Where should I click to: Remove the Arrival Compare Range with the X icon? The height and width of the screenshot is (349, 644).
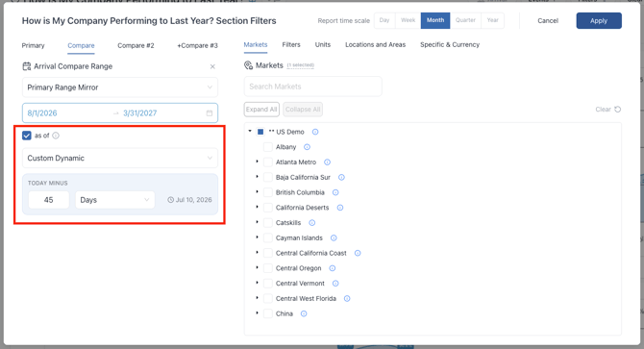212,66
